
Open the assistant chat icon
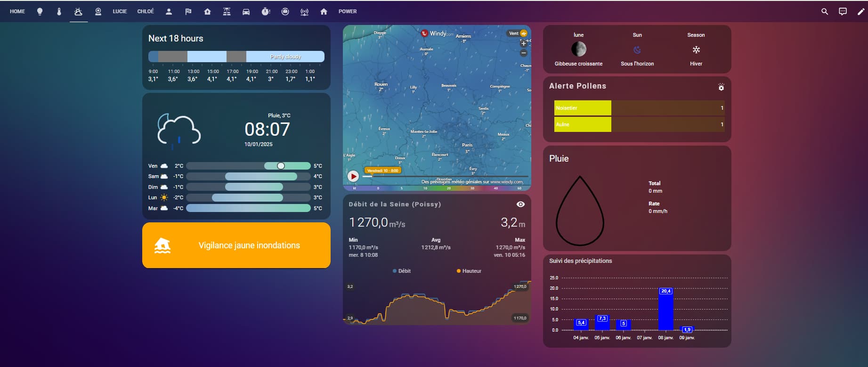[x=843, y=11]
